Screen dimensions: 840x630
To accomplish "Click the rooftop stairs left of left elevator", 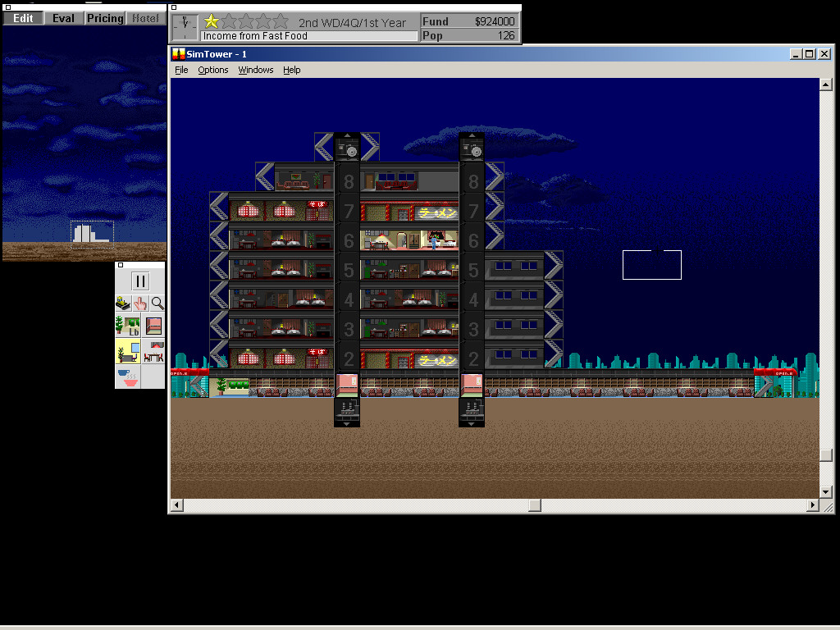I will (x=324, y=148).
